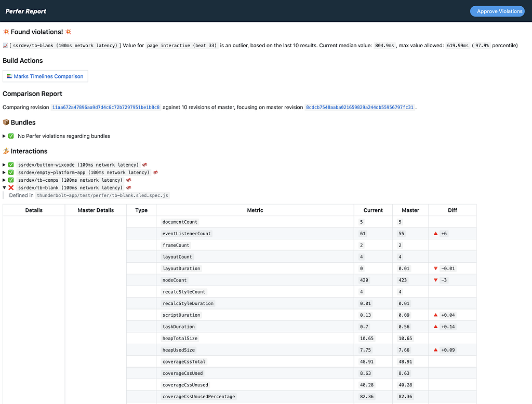Click the sled icon next to ssrdev/button-wixcode
Screen dimensions: 532x404
[144, 165]
